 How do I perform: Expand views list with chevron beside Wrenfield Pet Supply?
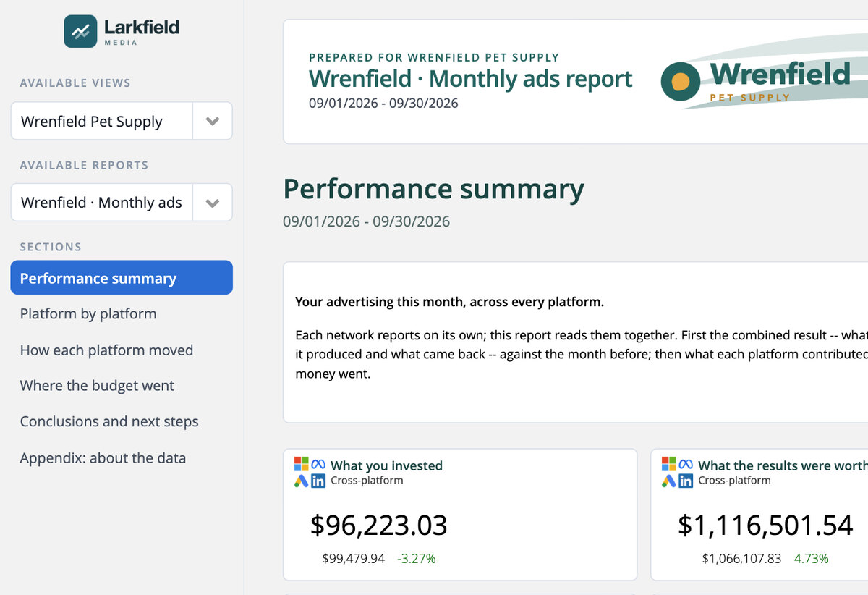coord(212,121)
